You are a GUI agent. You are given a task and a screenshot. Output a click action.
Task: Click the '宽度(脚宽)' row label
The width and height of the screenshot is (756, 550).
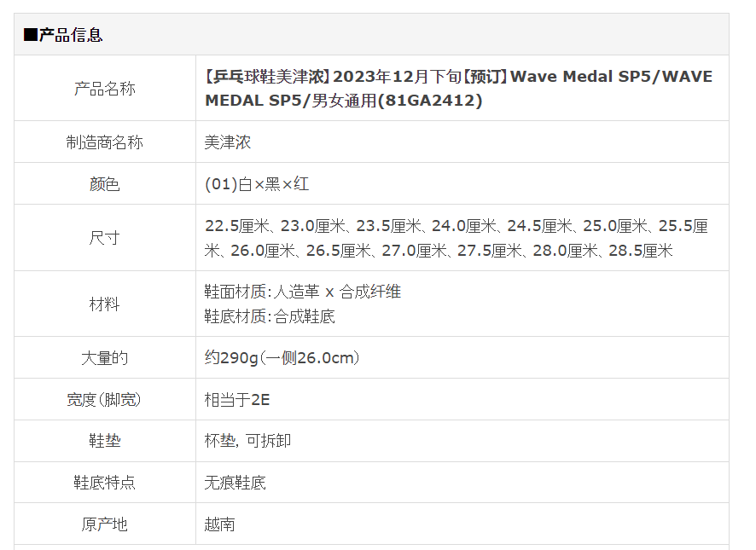click(x=105, y=400)
